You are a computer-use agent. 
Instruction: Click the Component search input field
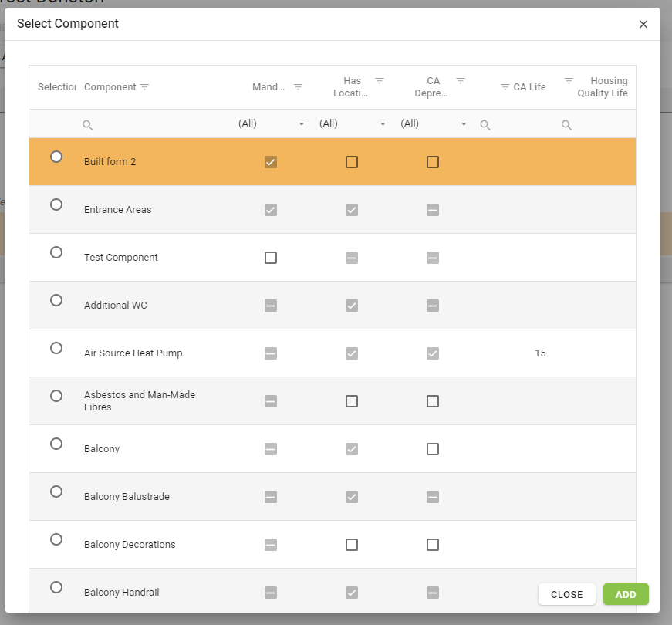(154, 124)
